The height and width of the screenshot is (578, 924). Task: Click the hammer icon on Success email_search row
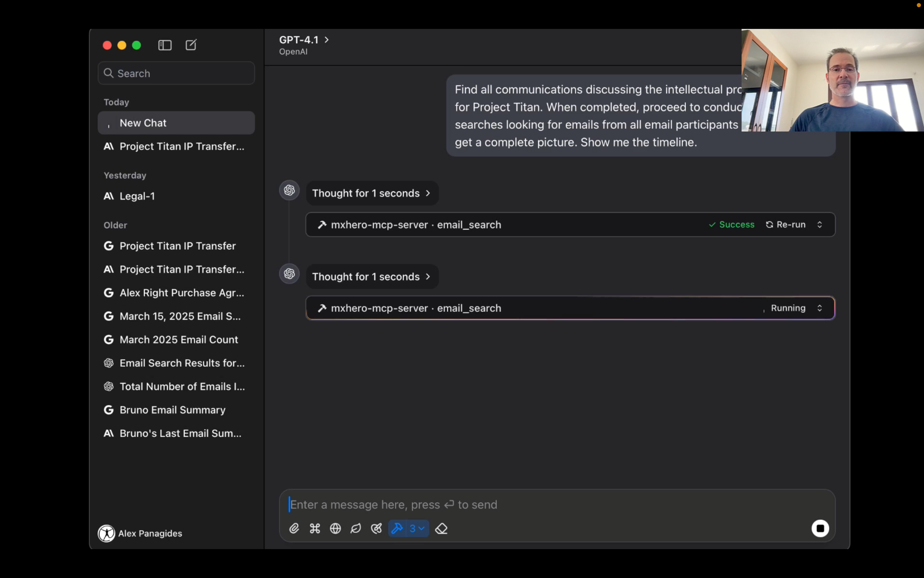click(322, 225)
